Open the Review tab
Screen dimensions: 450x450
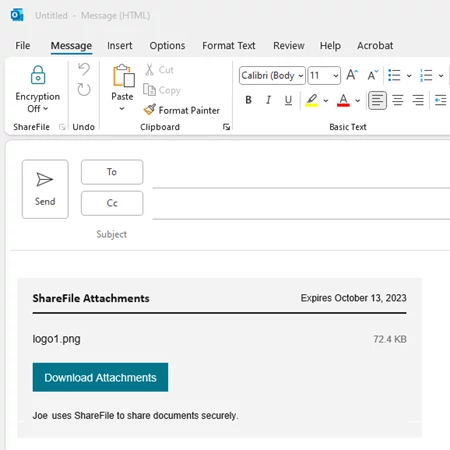point(289,46)
